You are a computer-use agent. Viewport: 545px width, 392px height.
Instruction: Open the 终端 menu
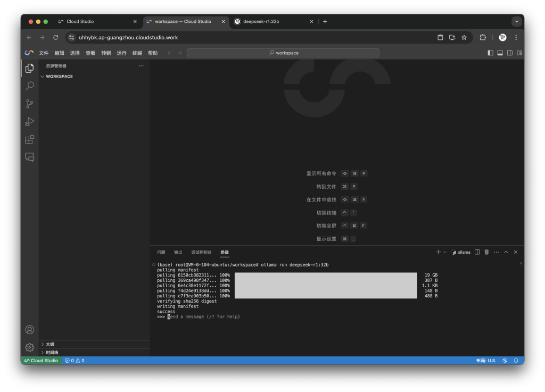coord(137,53)
